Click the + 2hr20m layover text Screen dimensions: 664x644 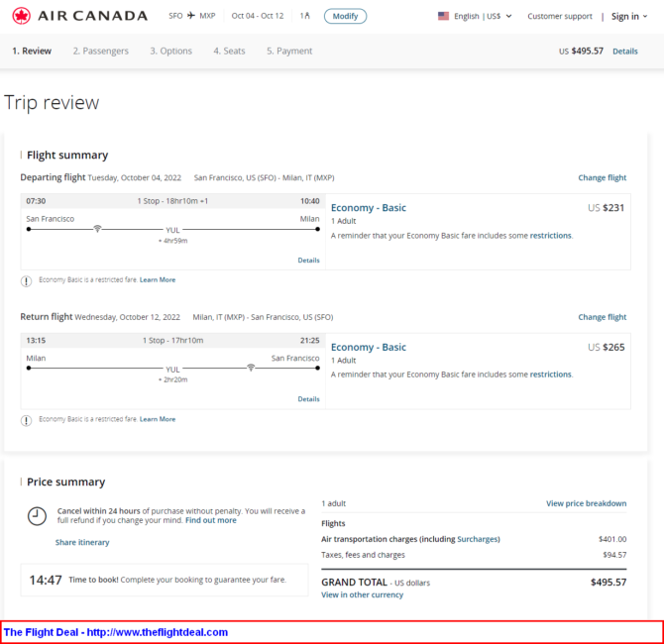point(172,379)
